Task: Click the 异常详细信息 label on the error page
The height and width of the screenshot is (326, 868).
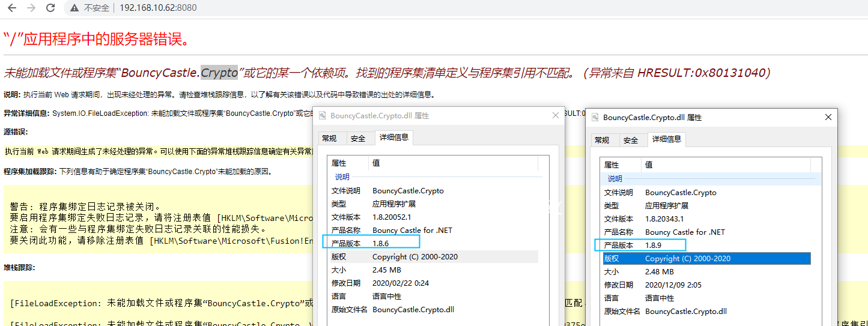Action: (27, 113)
